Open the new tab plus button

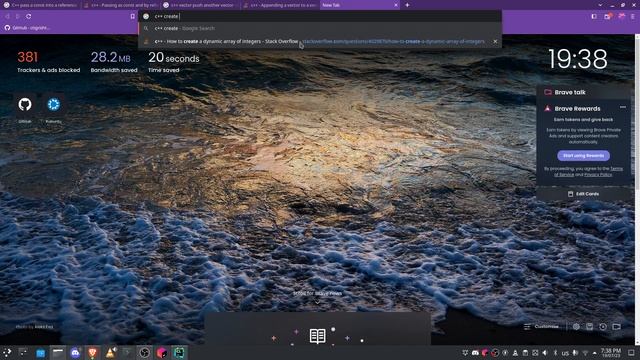point(407,5)
